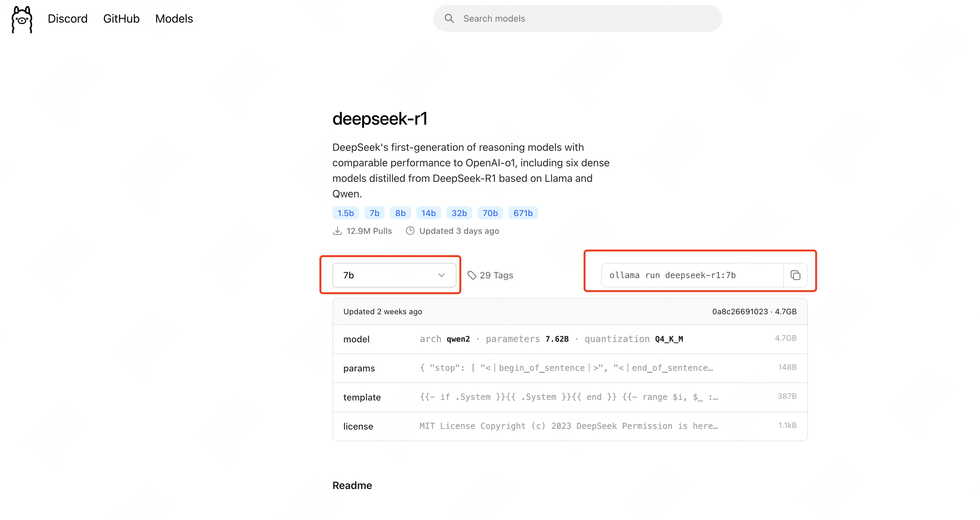Open the 29 Tags link
Image resolution: width=980 pixels, height=520 pixels.
[490, 275]
